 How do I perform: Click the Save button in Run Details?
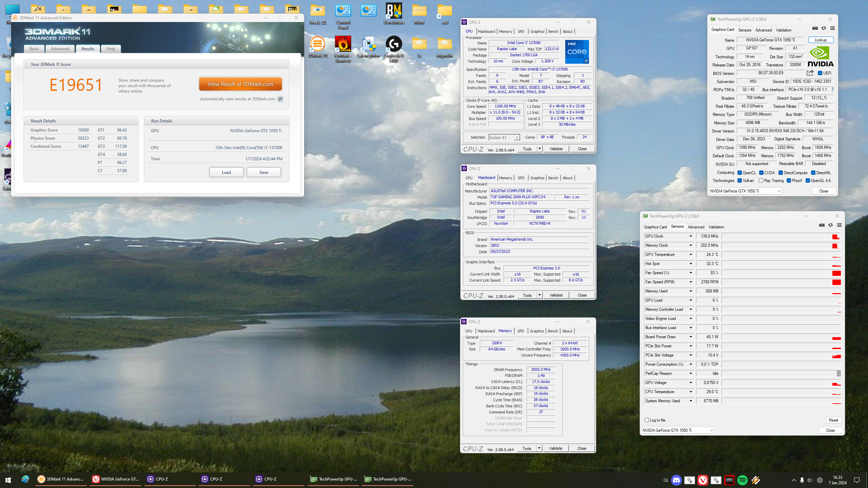(x=263, y=172)
